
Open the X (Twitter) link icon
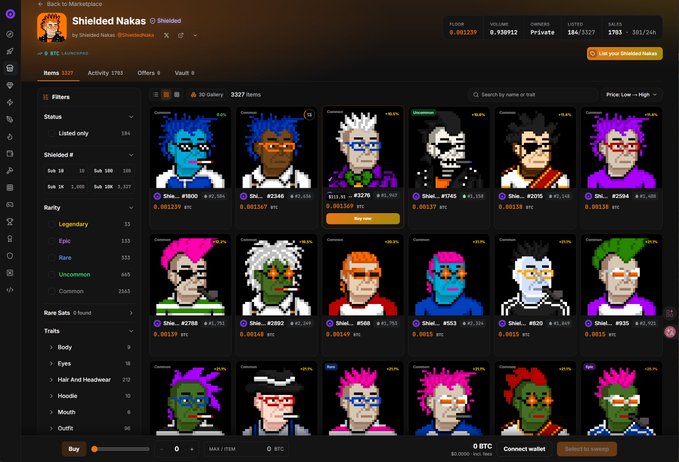(166, 36)
